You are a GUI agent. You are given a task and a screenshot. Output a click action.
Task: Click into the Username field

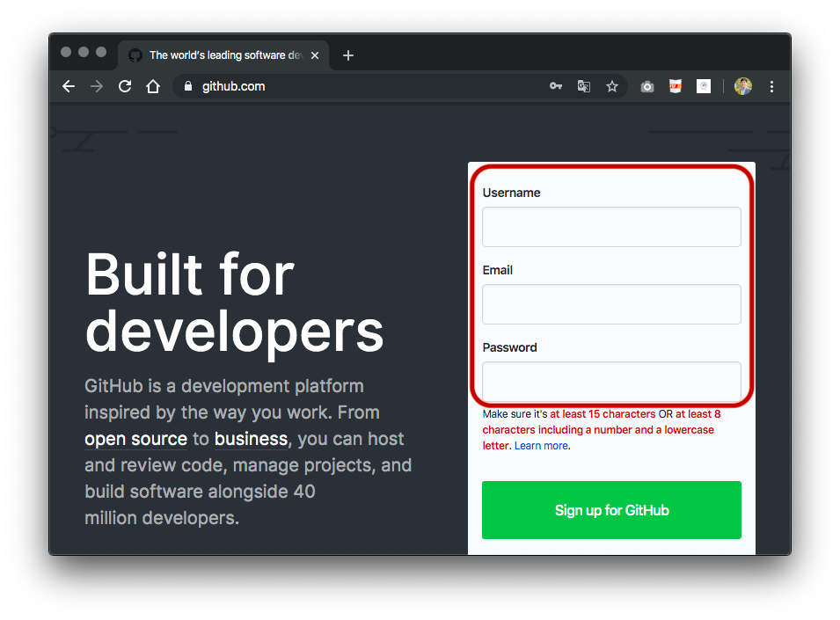click(611, 227)
